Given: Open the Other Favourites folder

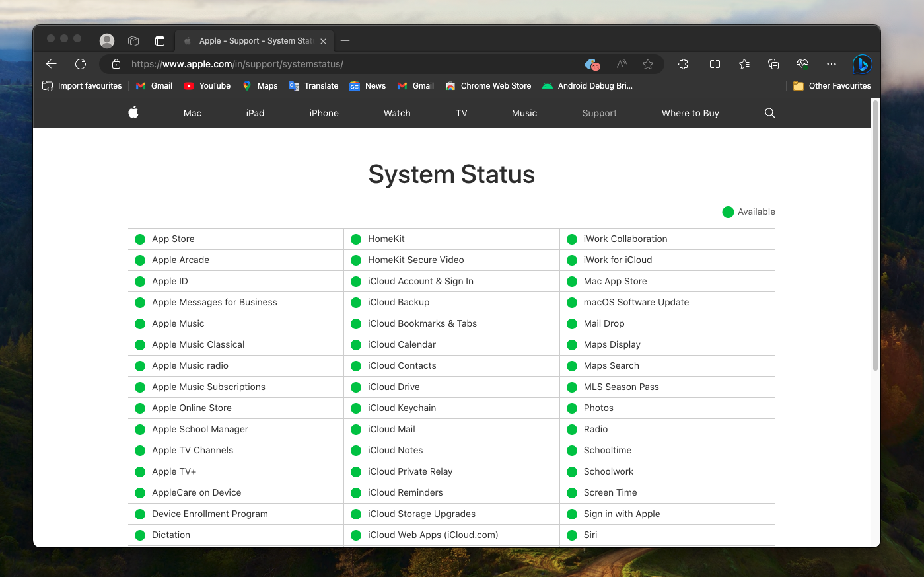Looking at the screenshot, I should point(832,86).
